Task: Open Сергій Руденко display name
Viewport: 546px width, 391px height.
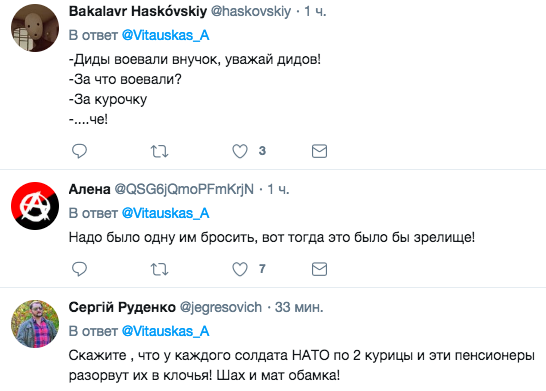Action: [x=122, y=307]
